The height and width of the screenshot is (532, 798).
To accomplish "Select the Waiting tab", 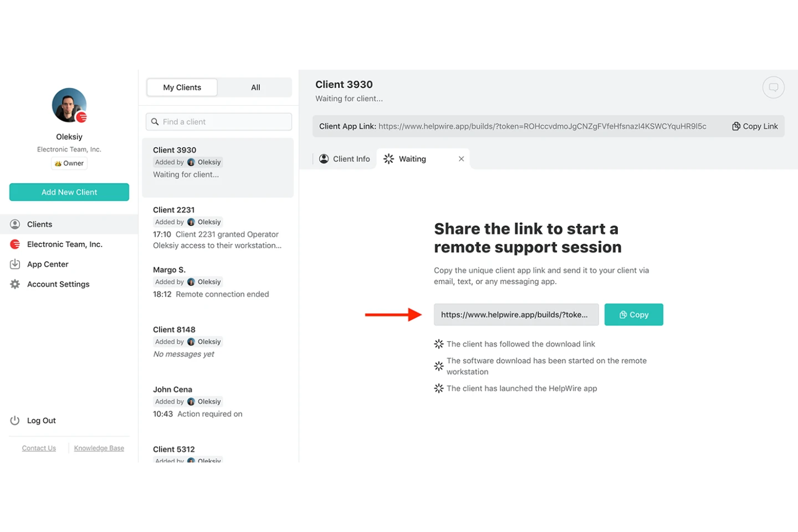I will (412, 159).
